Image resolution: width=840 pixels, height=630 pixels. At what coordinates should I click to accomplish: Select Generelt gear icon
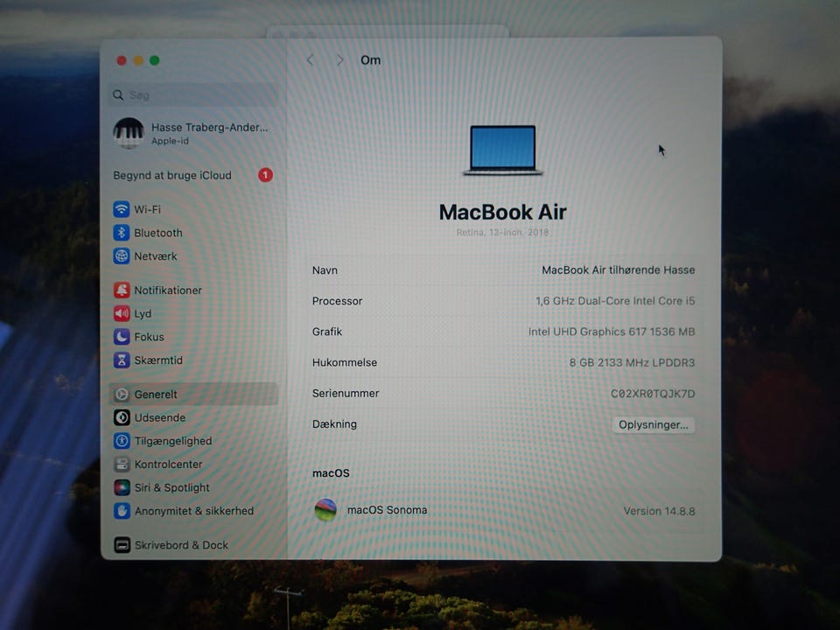click(122, 395)
